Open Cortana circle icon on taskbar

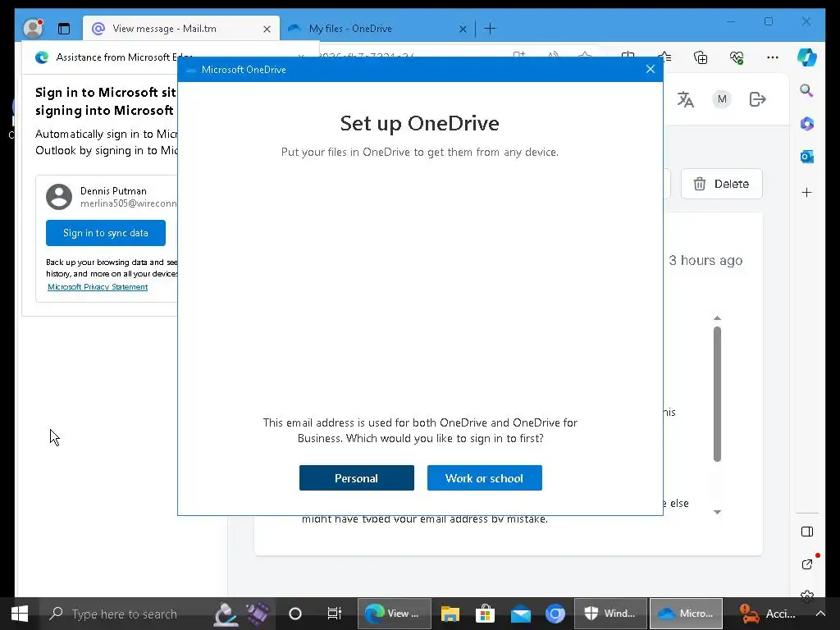295,614
